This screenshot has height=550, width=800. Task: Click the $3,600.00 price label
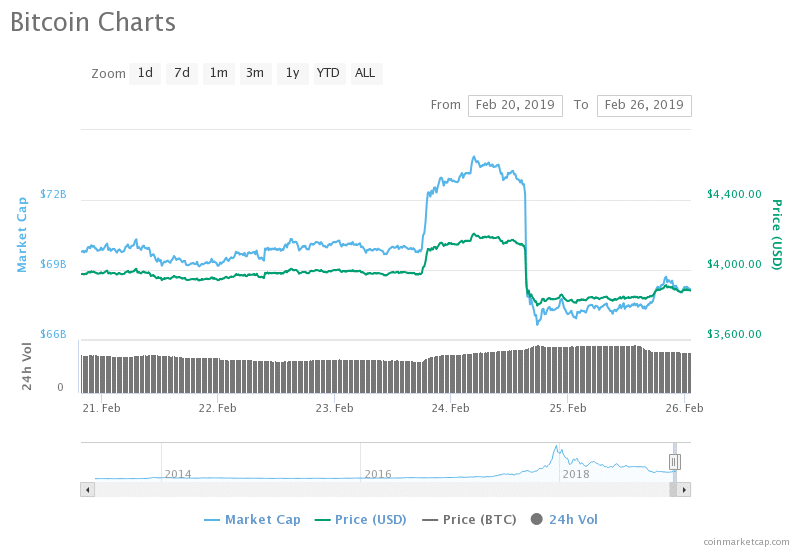(x=734, y=334)
